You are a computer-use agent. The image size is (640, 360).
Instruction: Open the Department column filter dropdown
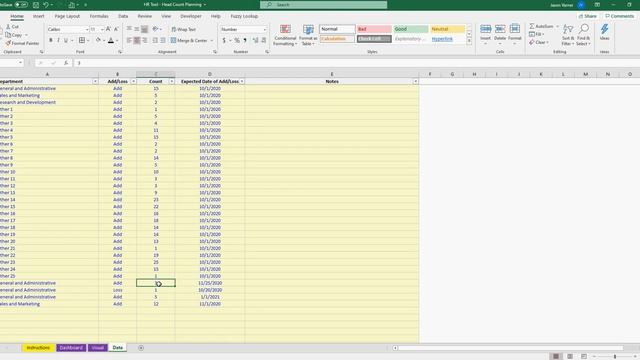(x=95, y=82)
